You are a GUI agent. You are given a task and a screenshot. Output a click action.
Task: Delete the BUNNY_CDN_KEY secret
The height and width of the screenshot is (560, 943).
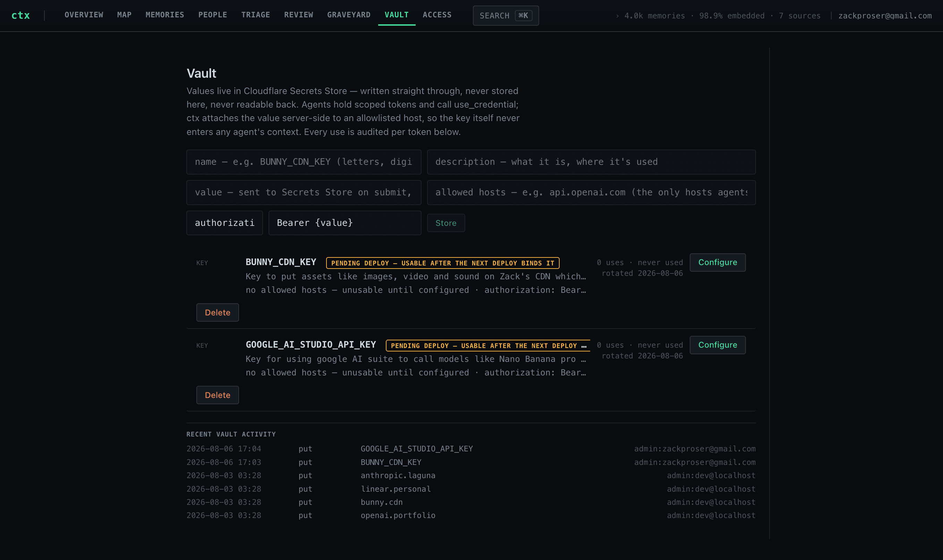click(217, 313)
